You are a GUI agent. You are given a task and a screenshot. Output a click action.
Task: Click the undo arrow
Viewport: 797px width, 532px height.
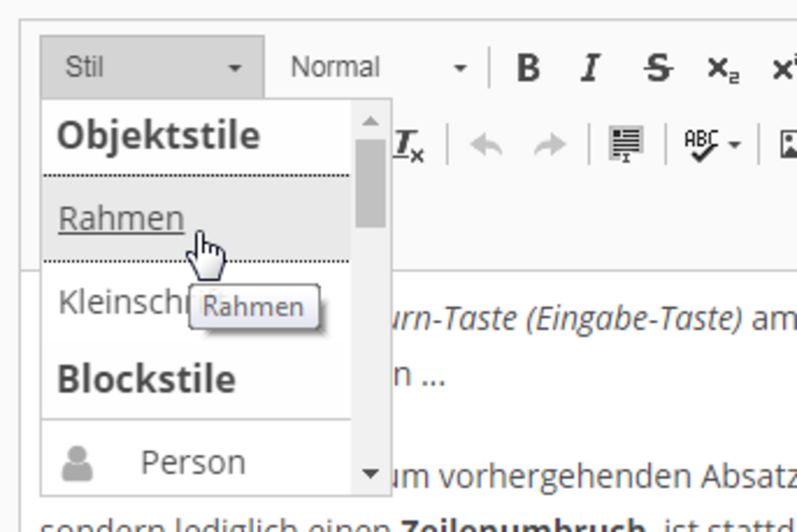coord(486,144)
